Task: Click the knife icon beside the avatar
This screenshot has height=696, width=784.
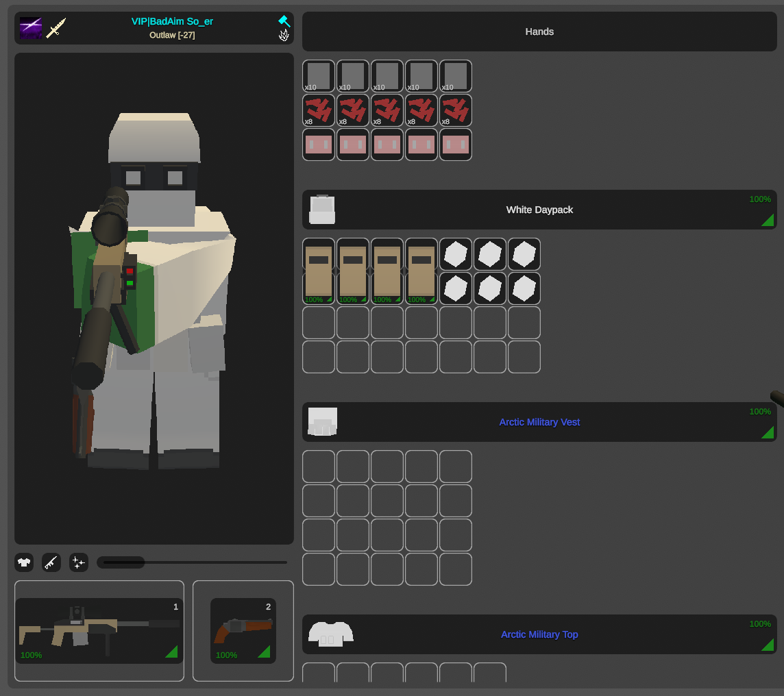Action: point(56,28)
